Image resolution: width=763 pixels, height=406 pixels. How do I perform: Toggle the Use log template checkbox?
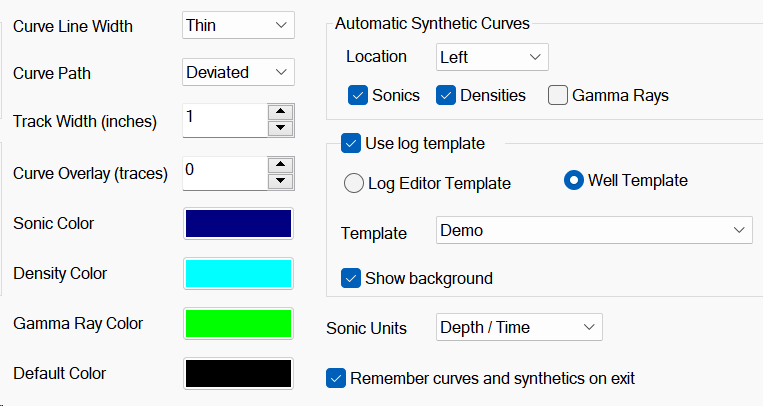(x=351, y=143)
